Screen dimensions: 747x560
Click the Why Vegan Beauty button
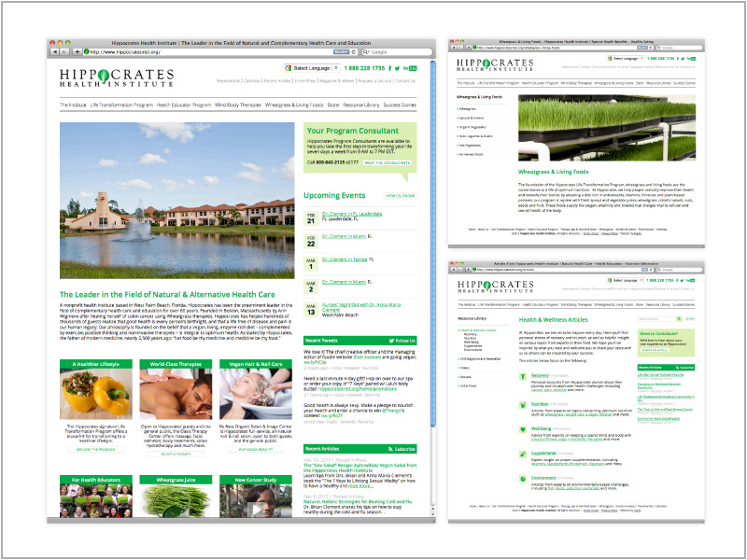(x=256, y=450)
